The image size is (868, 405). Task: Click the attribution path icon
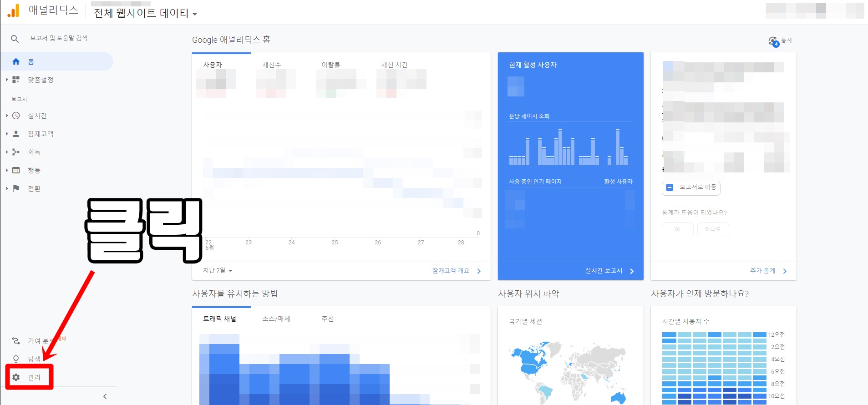pos(16,340)
